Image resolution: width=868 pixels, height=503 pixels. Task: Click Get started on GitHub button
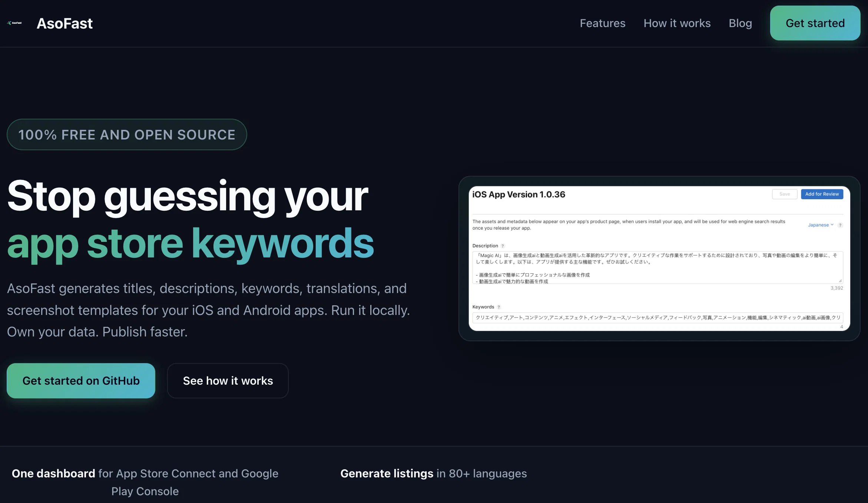pos(81,381)
